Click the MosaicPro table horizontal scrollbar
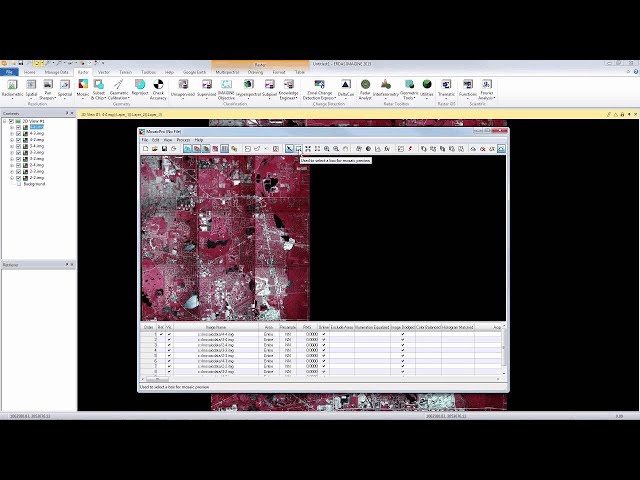 (321, 379)
